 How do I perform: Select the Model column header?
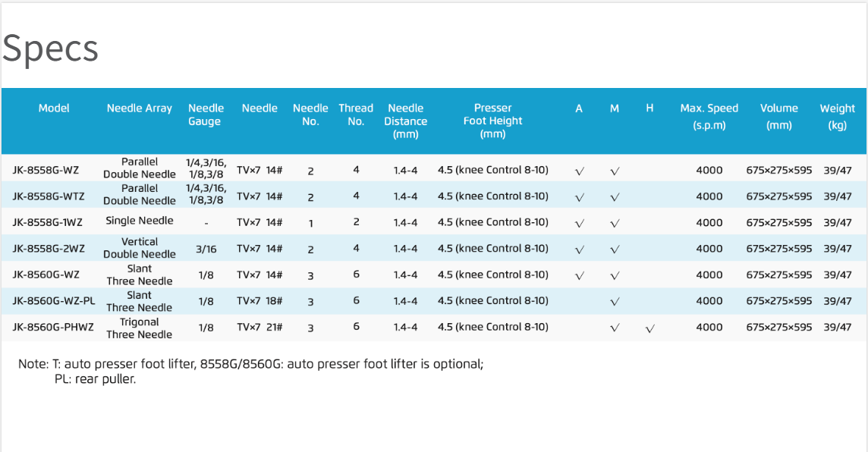tap(54, 108)
